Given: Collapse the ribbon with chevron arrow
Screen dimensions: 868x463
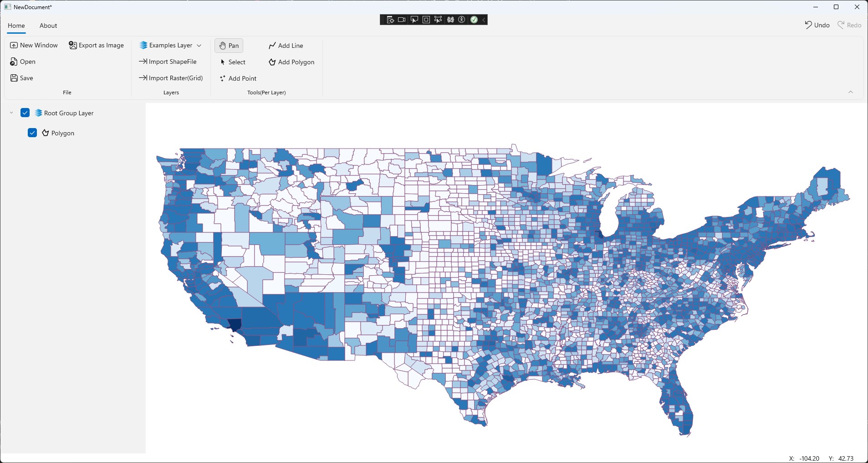Looking at the screenshot, I should (x=850, y=92).
